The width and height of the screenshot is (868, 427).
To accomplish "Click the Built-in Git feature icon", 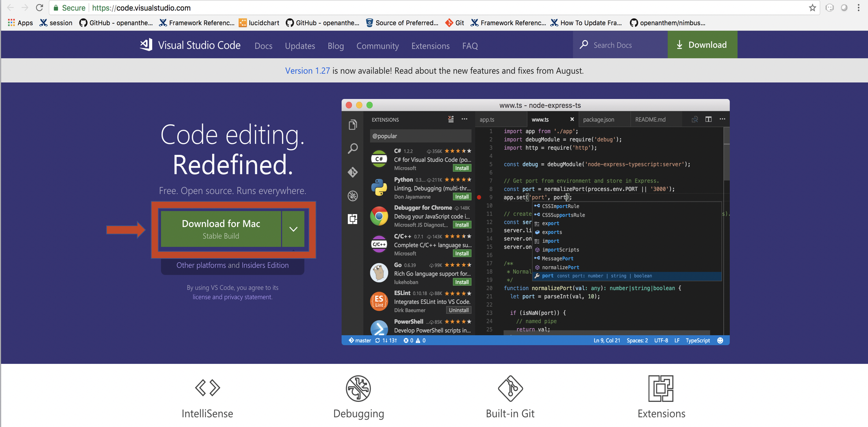I will pos(510,388).
